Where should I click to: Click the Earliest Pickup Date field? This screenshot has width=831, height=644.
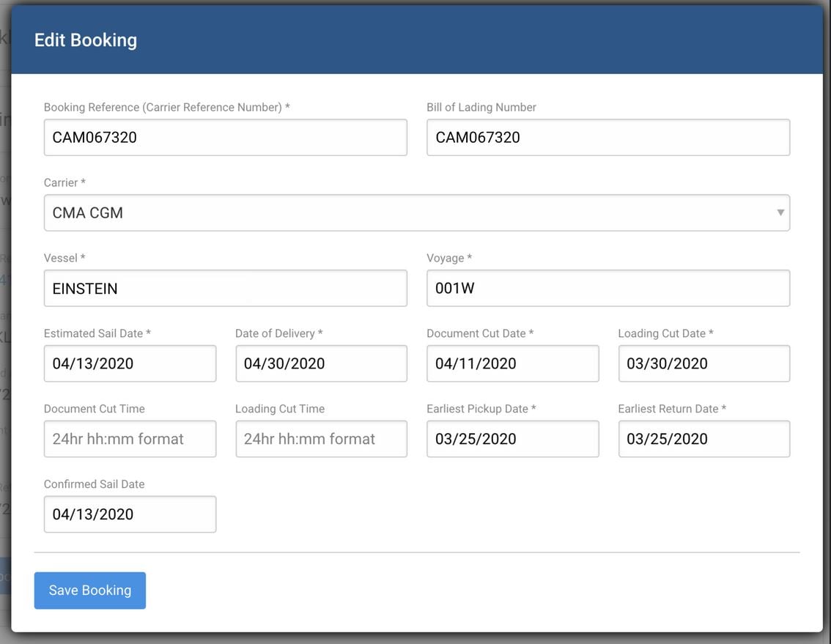tap(512, 439)
